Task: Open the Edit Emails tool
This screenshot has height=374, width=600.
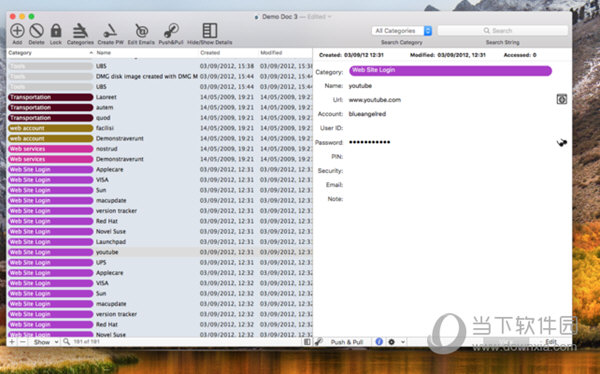Action: [x=141, y=31]
